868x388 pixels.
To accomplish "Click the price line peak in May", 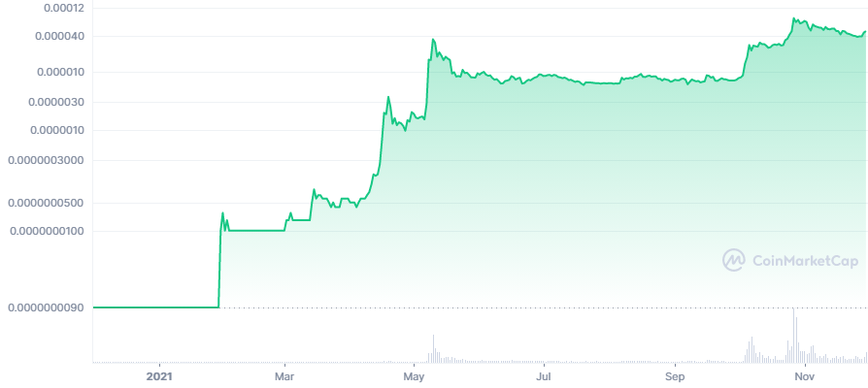I will point(433,40).
